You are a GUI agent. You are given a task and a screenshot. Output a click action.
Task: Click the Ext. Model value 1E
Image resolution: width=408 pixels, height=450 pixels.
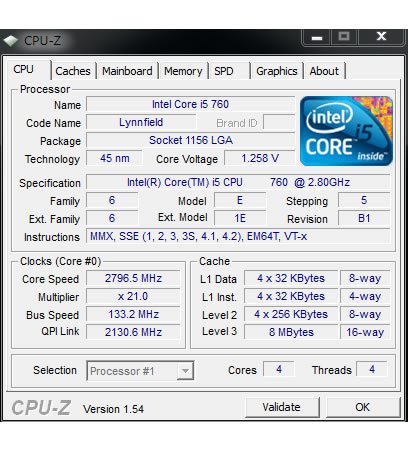tap(240, 218)
